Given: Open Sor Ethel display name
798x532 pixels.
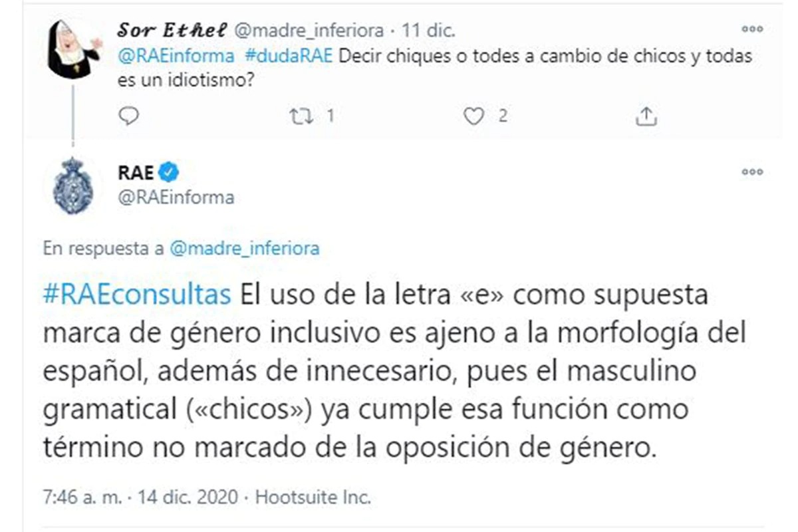Looking at the screenshot, I should tap(173, 30).
